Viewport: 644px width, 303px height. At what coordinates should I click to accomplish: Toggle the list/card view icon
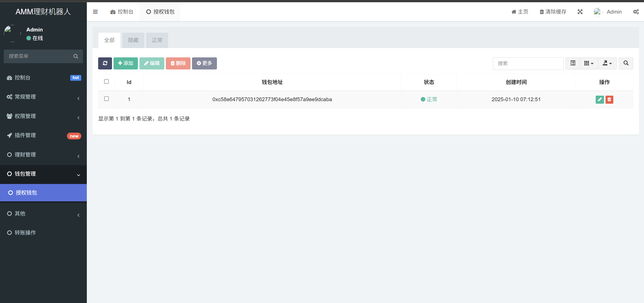click(573, 63)
